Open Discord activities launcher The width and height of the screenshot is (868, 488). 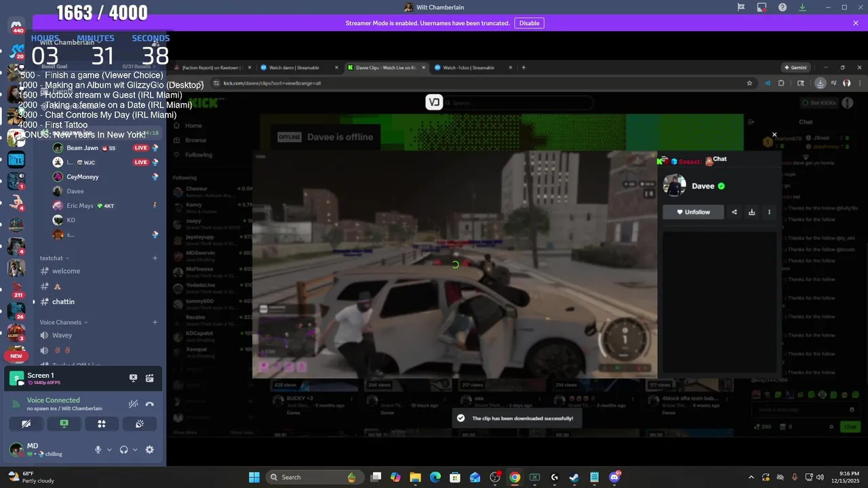click(x=102, y=424)
